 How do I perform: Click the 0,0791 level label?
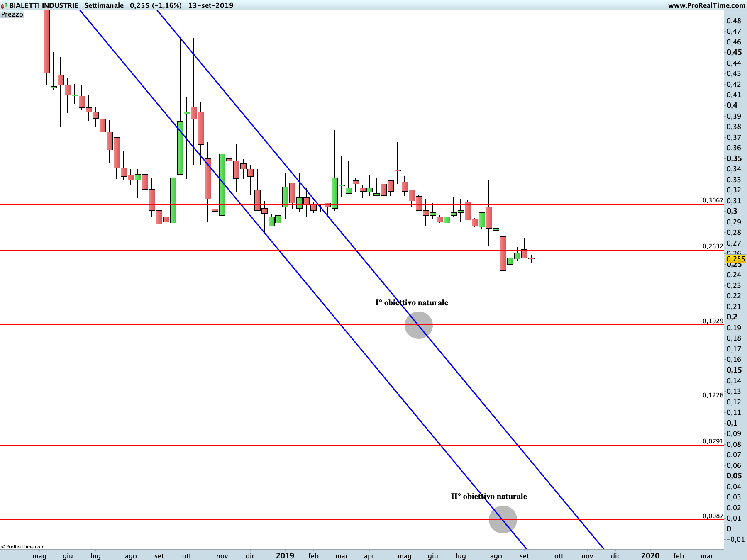tap(713, 441)
